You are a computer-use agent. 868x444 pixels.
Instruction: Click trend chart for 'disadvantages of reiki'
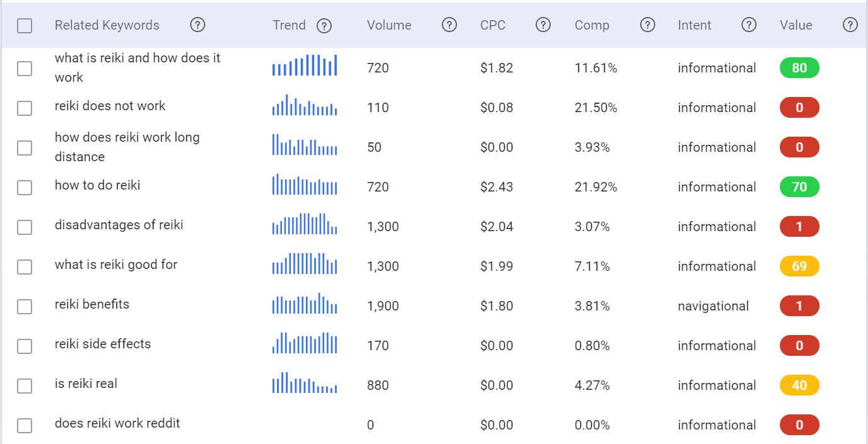(305, 224)
